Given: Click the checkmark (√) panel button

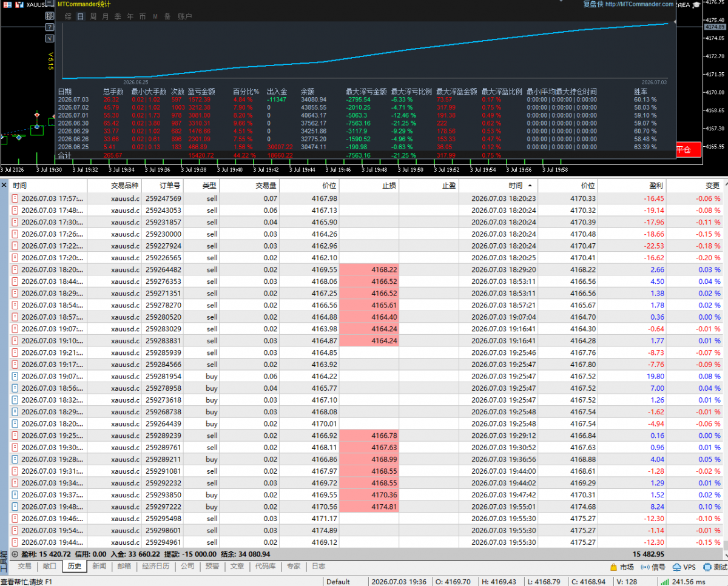Looking at the screenshot, I should 50,38.
